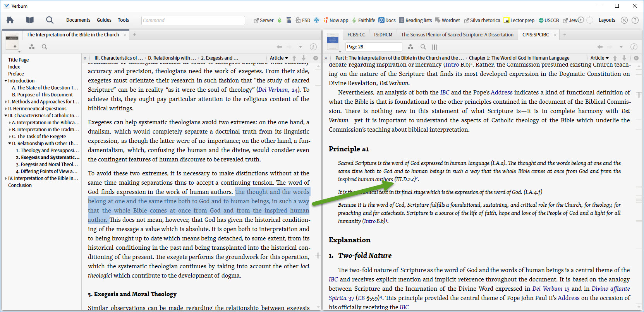Open the USCCB shortcut
The width and height of the screenshot is (644, 312).
[548, 21]
